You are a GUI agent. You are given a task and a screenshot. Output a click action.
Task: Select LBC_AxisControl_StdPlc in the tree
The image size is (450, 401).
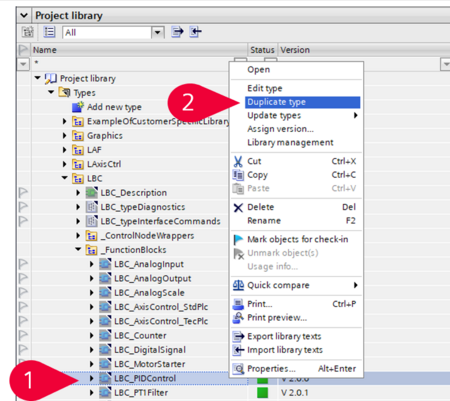pyautogui.click(x=161, y=307)
